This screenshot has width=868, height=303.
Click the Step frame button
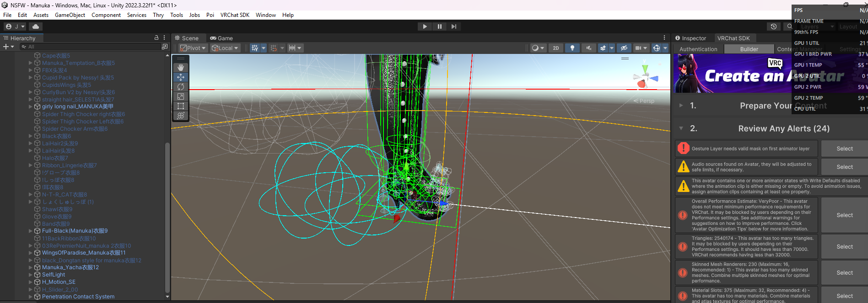coord(453,27)
